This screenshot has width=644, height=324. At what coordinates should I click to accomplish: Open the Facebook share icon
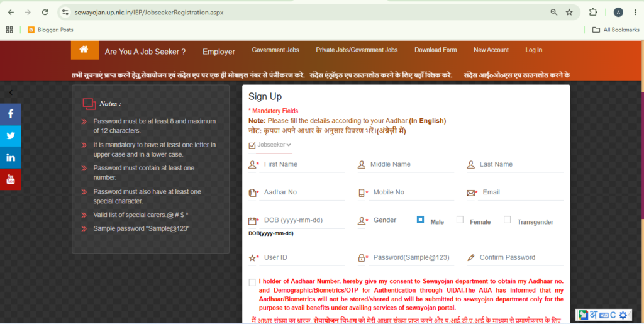tap(11, 114)
